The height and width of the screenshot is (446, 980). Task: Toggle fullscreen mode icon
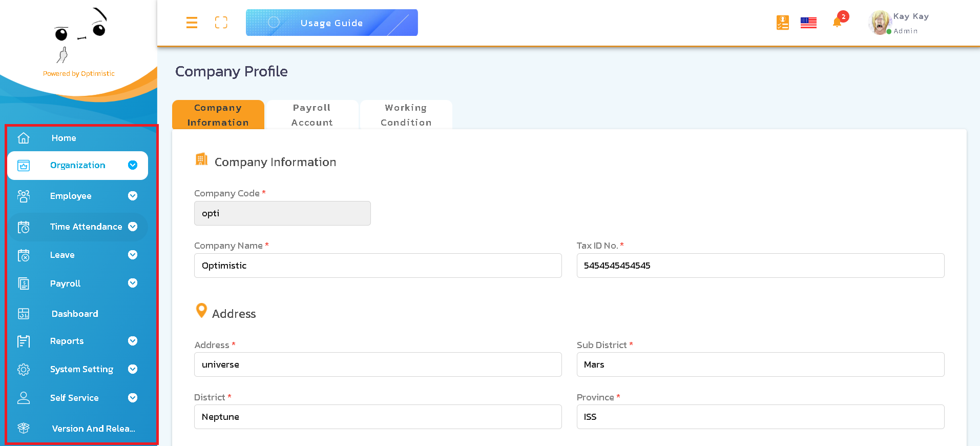click(221, 23)
